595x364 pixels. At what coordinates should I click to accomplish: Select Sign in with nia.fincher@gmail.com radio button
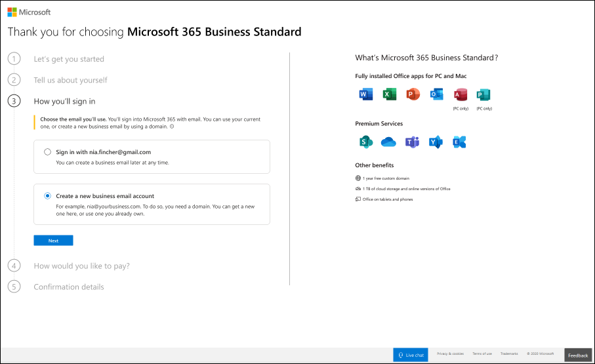47,152
